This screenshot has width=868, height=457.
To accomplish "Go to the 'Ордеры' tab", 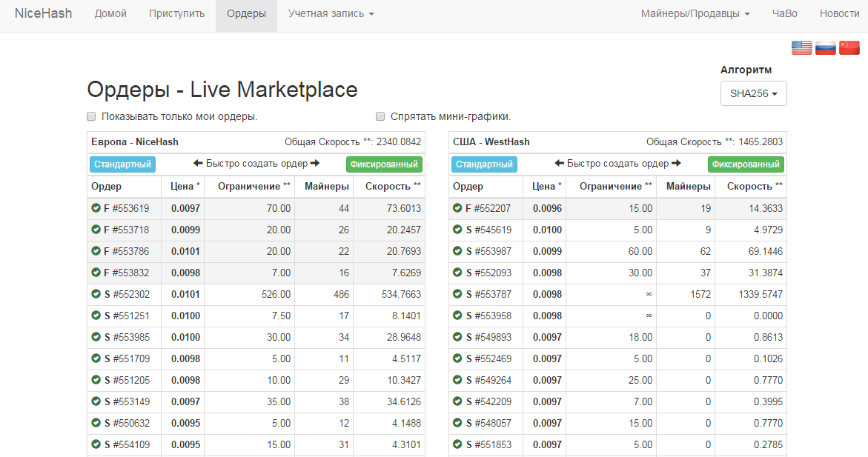I will (246, 14).
